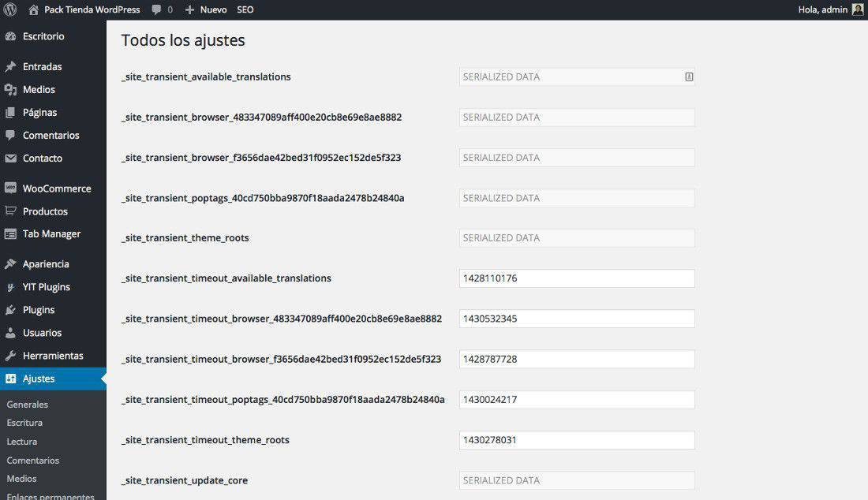
Task: Click the _site_transient_update_core label
Action: pos(185,480)
